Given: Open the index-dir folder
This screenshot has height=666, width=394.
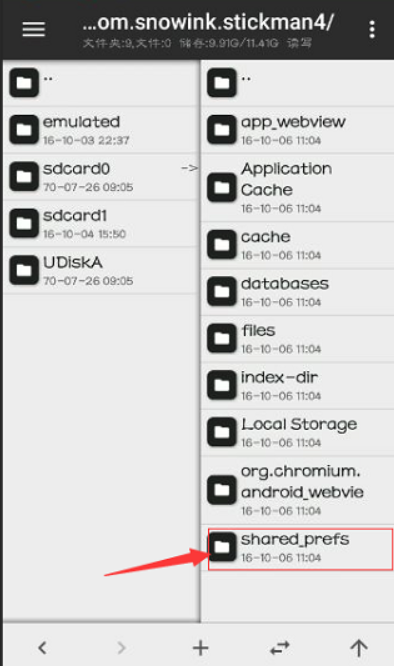Looking at the screenshot, I should (x=297, y=386).
